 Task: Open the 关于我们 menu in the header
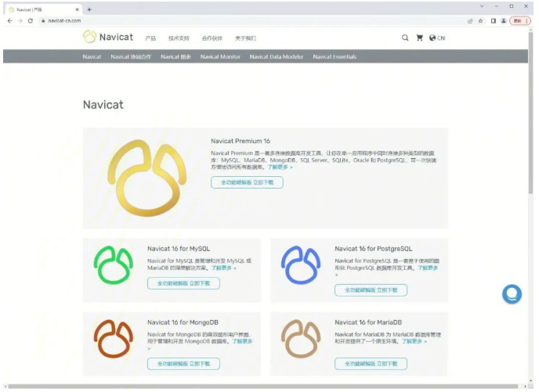click(245, 38)
